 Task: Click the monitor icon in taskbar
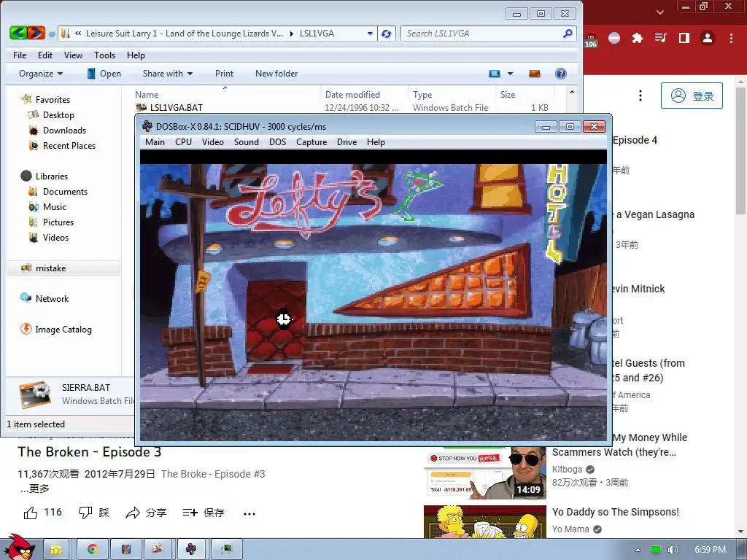coord(227,550)
